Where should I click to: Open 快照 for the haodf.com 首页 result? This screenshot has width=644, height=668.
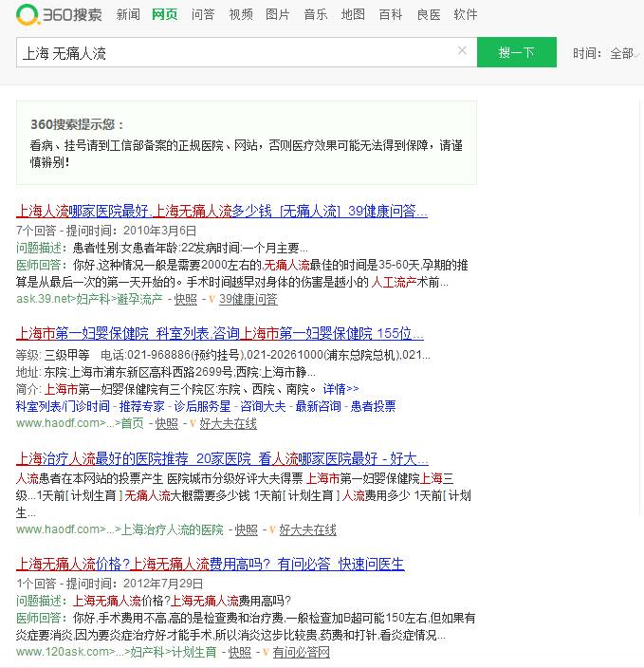[x=167, y=424]
